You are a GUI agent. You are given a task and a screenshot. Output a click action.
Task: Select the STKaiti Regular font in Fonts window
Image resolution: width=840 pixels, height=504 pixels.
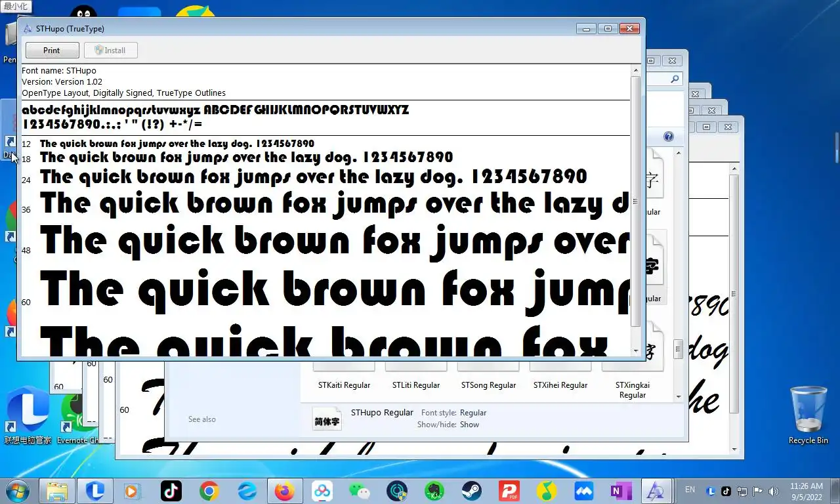(x=344, y=385)
